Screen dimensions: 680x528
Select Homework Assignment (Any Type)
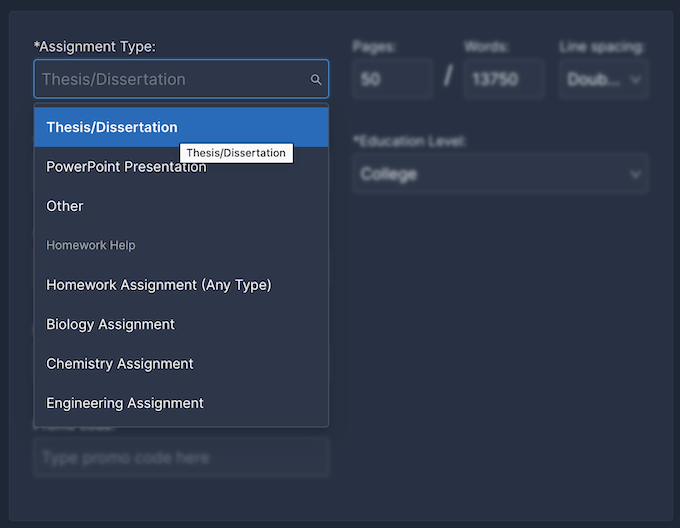point(158,285)
